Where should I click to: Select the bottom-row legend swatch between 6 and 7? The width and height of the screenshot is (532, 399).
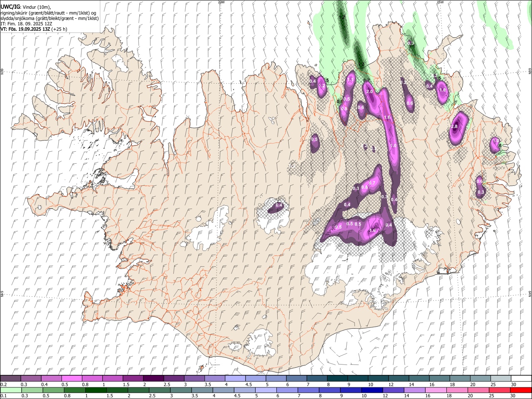286,390
